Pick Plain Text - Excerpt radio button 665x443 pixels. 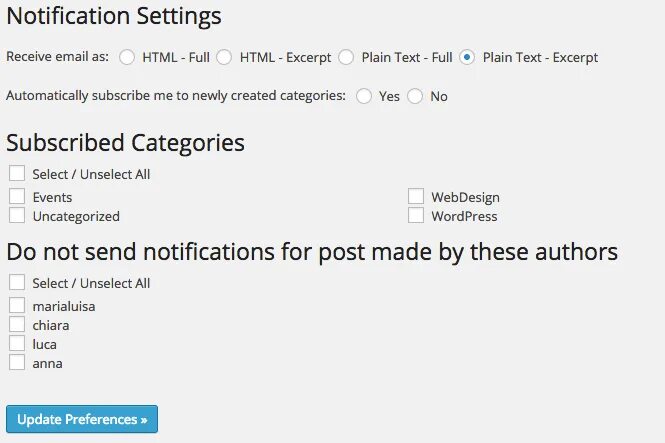(467, 57)
